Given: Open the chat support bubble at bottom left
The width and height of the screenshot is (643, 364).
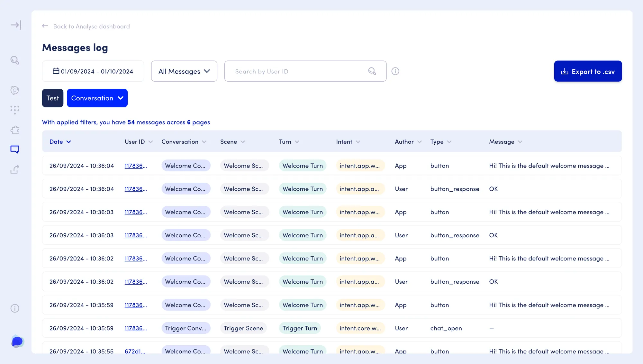Looking at the screenshot, I should (x=17, y=341).
